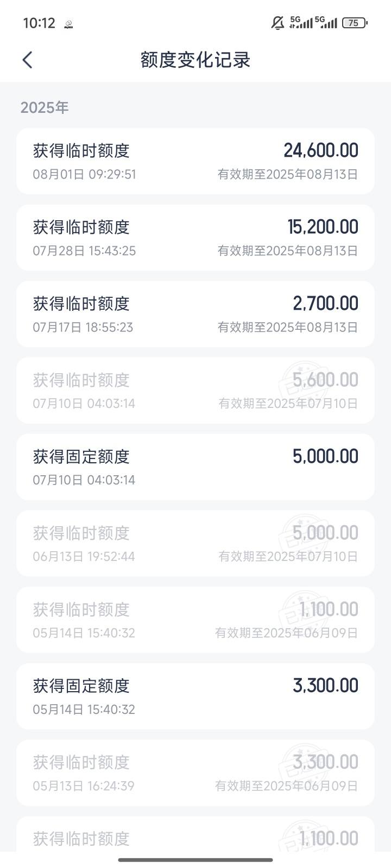Tap the muted notification bell icon
Screen dimensions: 391x868
(x=278, y=23)
